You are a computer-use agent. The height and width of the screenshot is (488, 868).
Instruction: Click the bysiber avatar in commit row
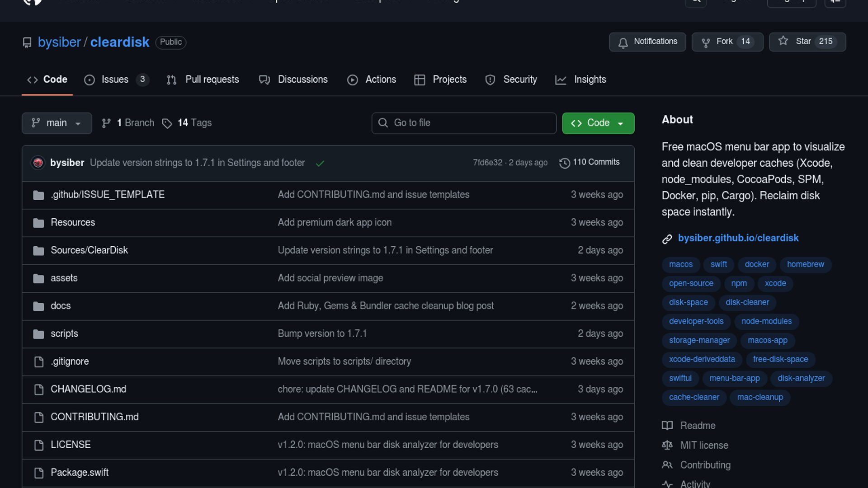point(38,163)
